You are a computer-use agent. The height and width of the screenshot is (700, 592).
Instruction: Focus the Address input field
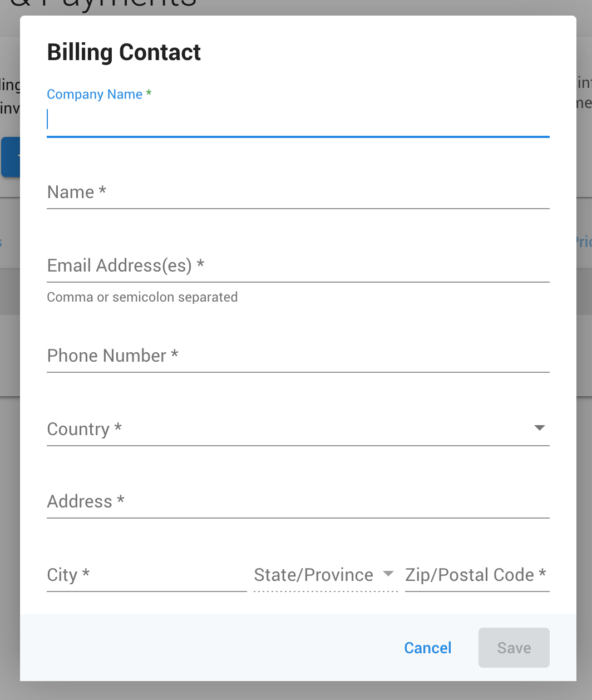click(298, 502)
